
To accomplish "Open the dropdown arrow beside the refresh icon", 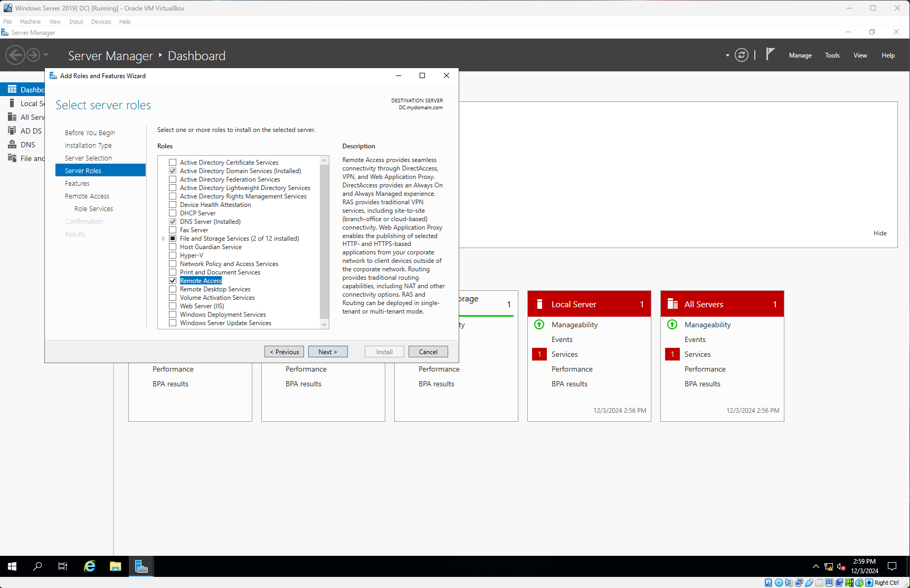I will pyautogui.click(x=727, y=55).
